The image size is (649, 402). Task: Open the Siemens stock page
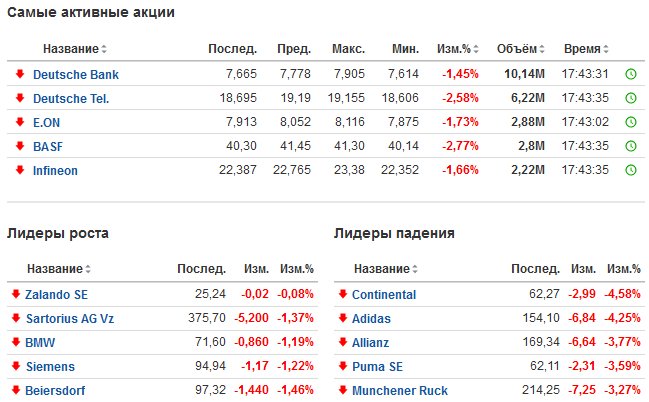pyautogui.click(x=50, y=367)
